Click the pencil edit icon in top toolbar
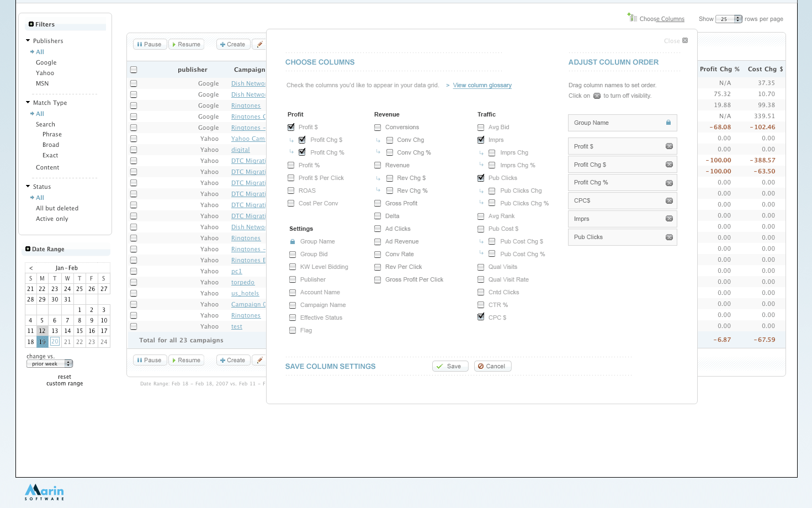Viewport: 812px width, 508px height. [259, 44]
